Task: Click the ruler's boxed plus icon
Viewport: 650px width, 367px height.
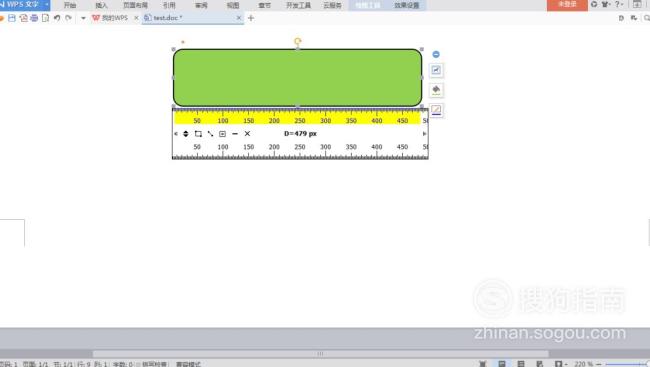Action: click(222, 134)
